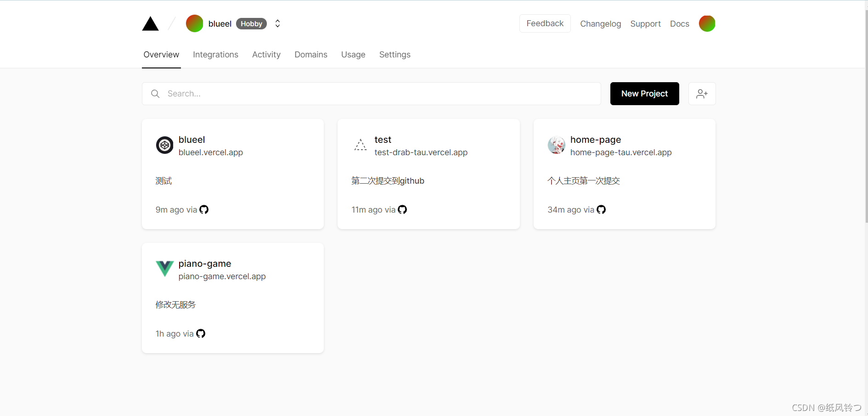Open the 修改无服务 commit message
This screenshot has height=416, width=868.
pyautogui.click(x=175, y=305)
